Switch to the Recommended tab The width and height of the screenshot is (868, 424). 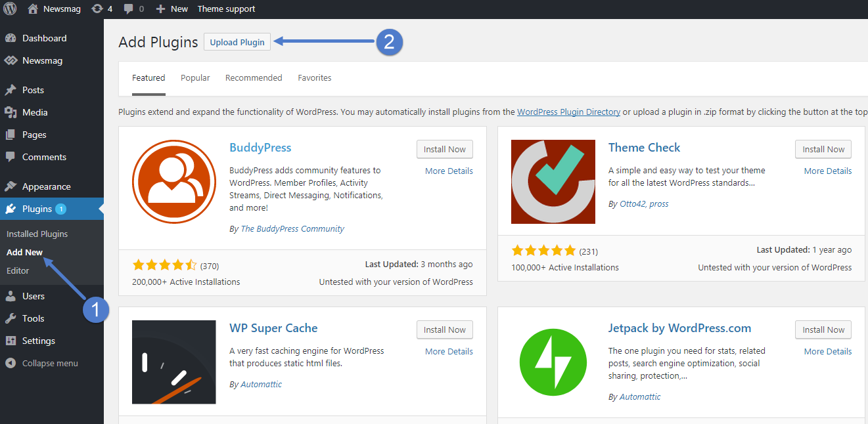(254, 77)
